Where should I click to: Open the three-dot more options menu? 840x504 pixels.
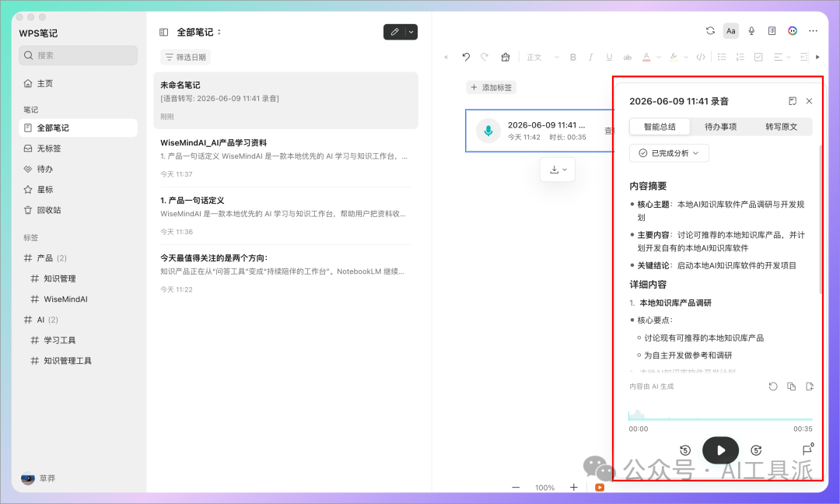coord(814,31)
